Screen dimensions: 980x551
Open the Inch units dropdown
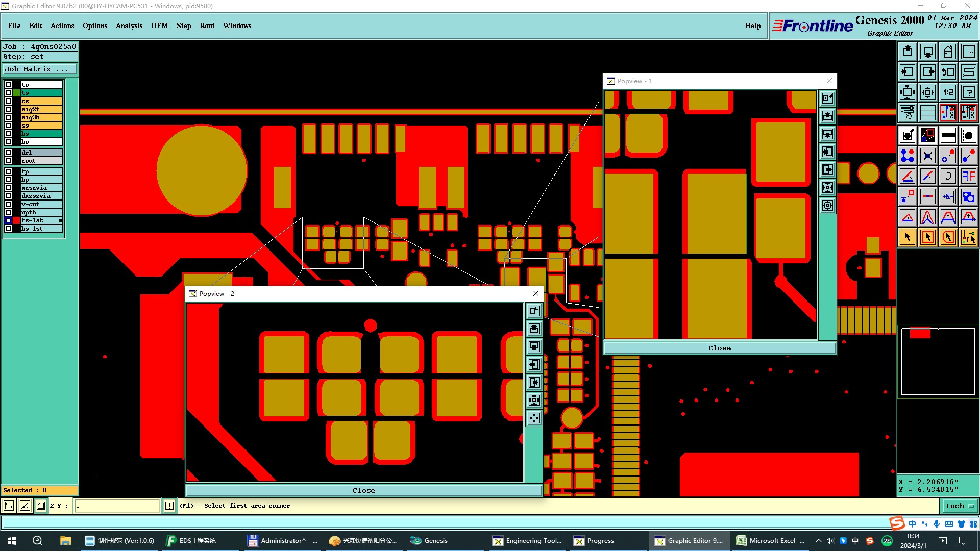click(x=960, y=506)
